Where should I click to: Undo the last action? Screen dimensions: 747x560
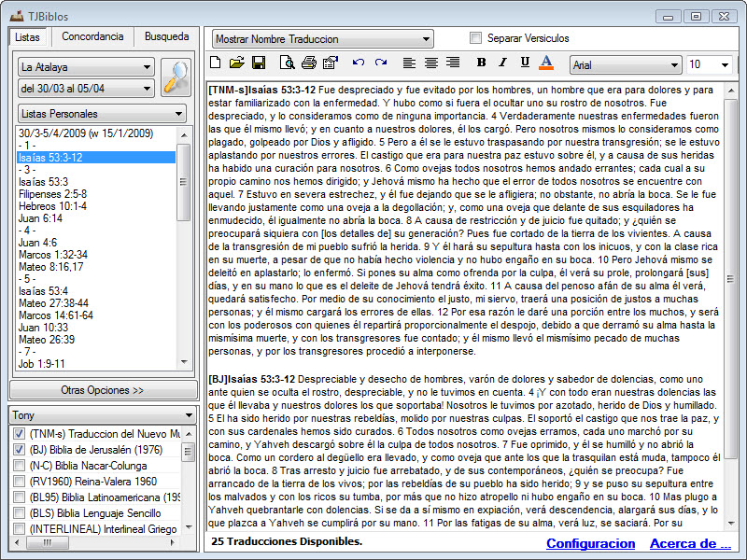(x=359, y=63)
